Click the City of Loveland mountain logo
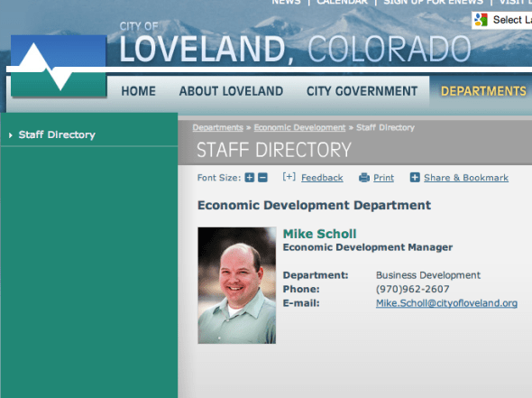Image resolution: width=532 pixels, height=398 pixels. [x=59, y=66]
